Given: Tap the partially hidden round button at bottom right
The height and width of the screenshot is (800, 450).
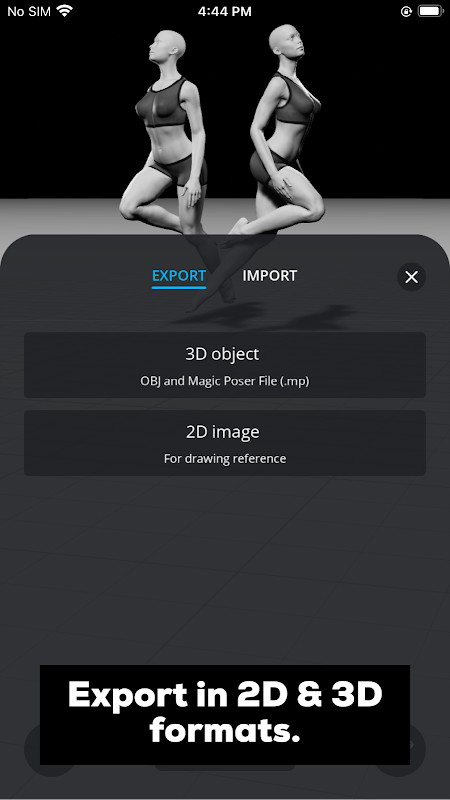Looking at the screenshot, I should point(418,746).
